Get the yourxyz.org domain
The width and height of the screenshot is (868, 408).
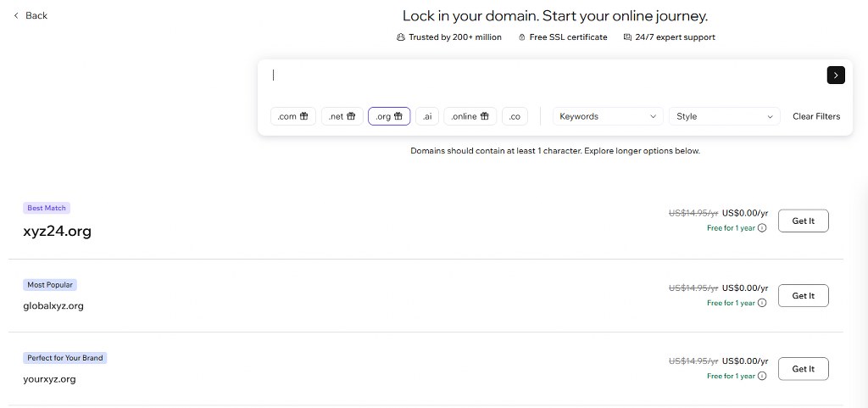[804, 369]
